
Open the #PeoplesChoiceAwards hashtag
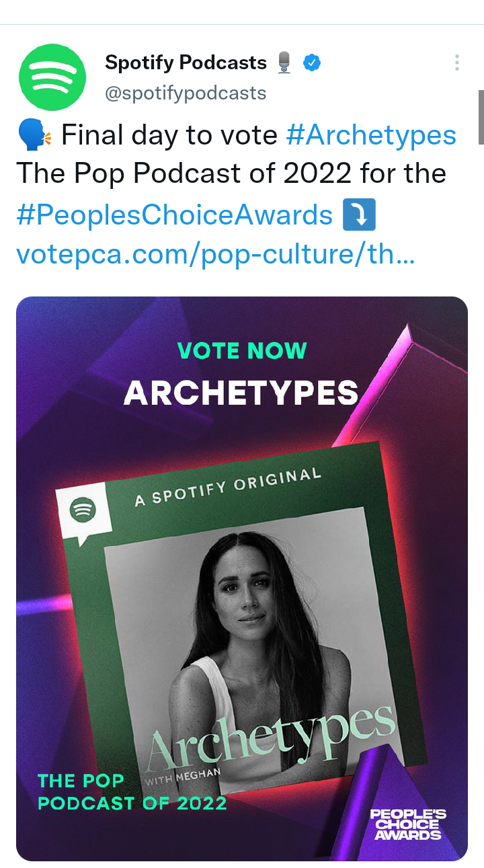click(x=174, y=215)
